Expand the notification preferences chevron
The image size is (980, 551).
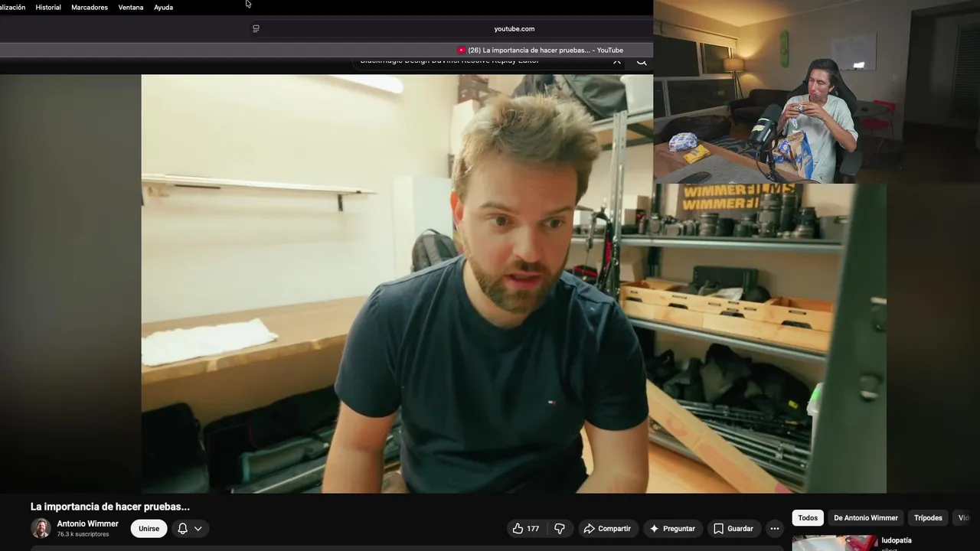198,528
